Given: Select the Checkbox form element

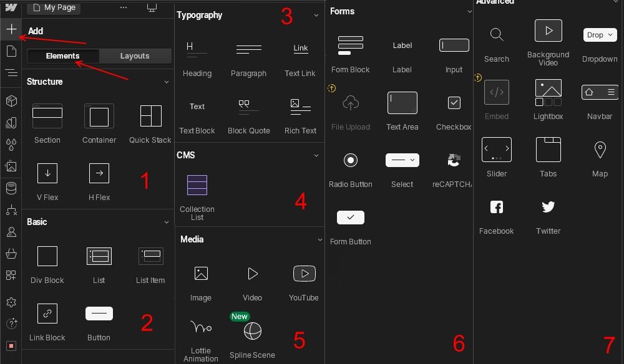Looking at the screenshot, I should (x=454, y=103).
